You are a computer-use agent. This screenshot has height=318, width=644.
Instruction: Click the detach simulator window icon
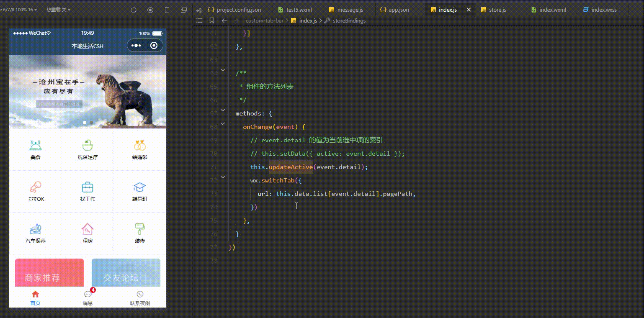[x=184, y=10]
